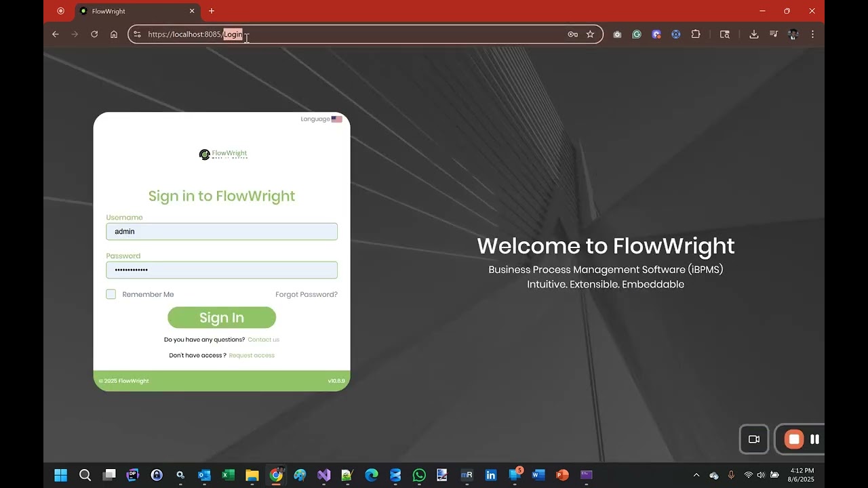
Task: View site information icon in address bar
Action: (x=137, y=35)
